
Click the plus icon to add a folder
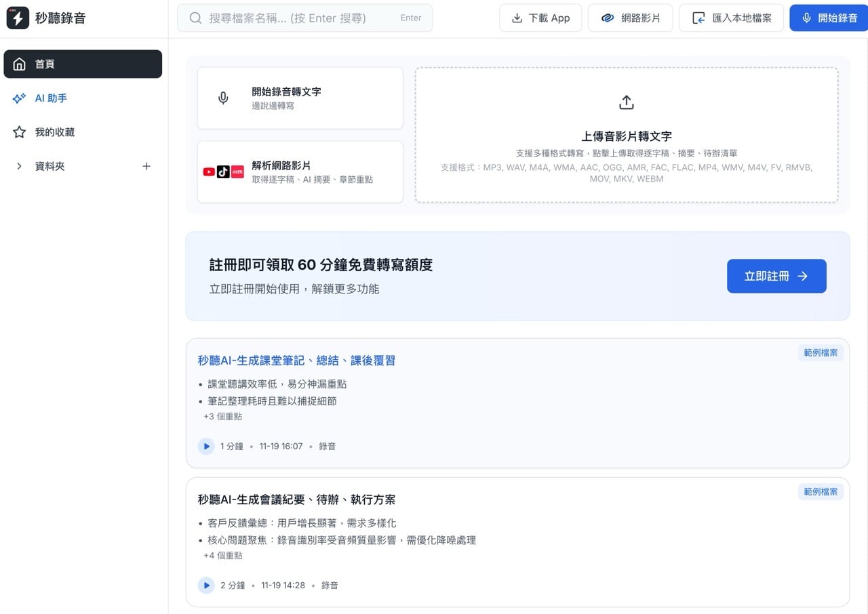point(146,165)
